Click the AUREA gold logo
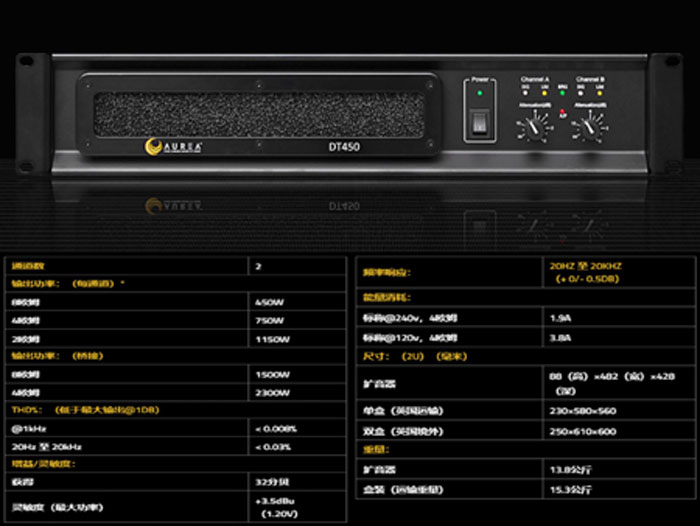This screenshot has height=526, width=700. (x=173, y=146)
